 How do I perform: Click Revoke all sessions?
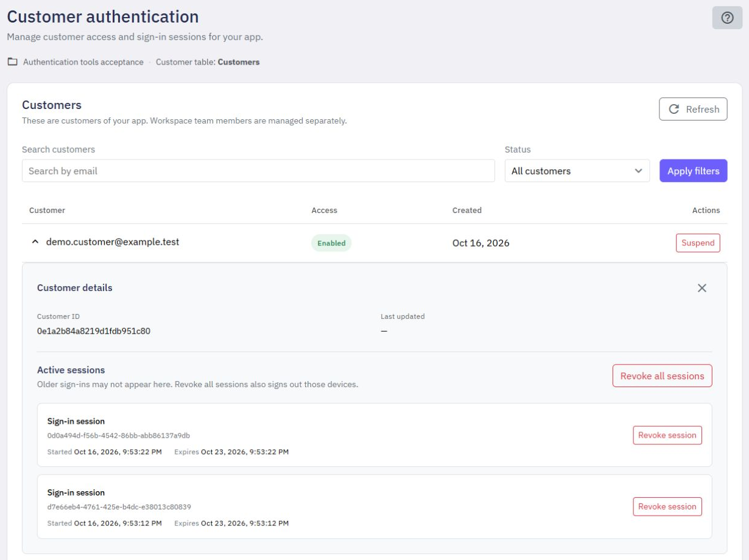tap(662, 376)
